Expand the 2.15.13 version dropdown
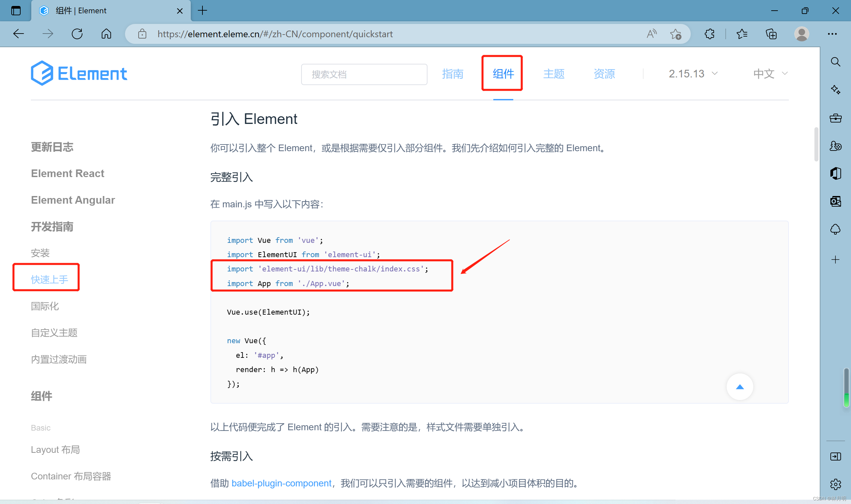The height and width of the screenshot is (504, 851). tap(693, 74)
